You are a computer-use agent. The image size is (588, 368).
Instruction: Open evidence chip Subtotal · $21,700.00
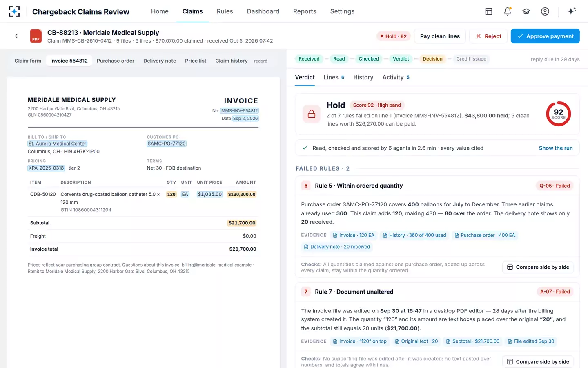(472, 341)
